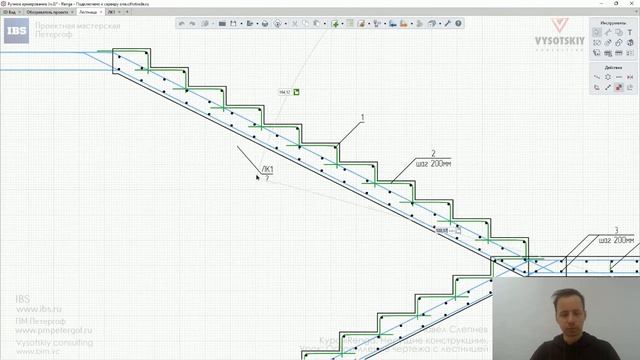Screen dimensions: 640x360
Task: Click the Paste clipboard icon
Action: point(317,24)
